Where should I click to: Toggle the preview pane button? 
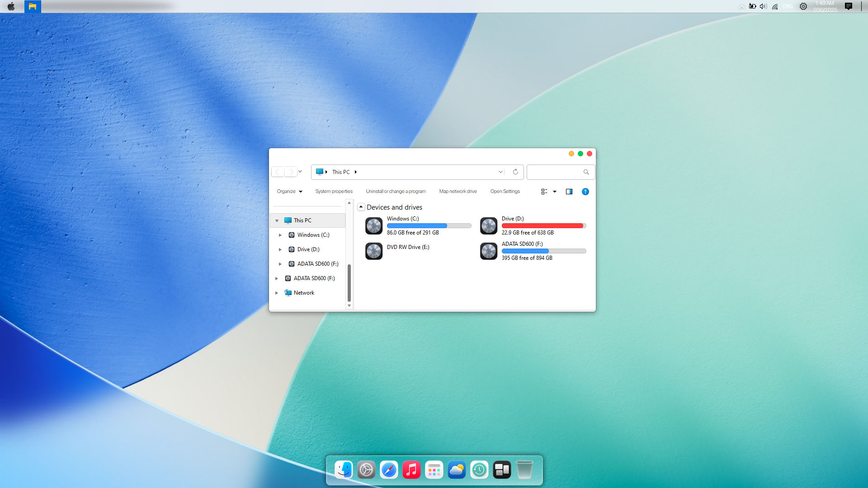click(569, 192)
